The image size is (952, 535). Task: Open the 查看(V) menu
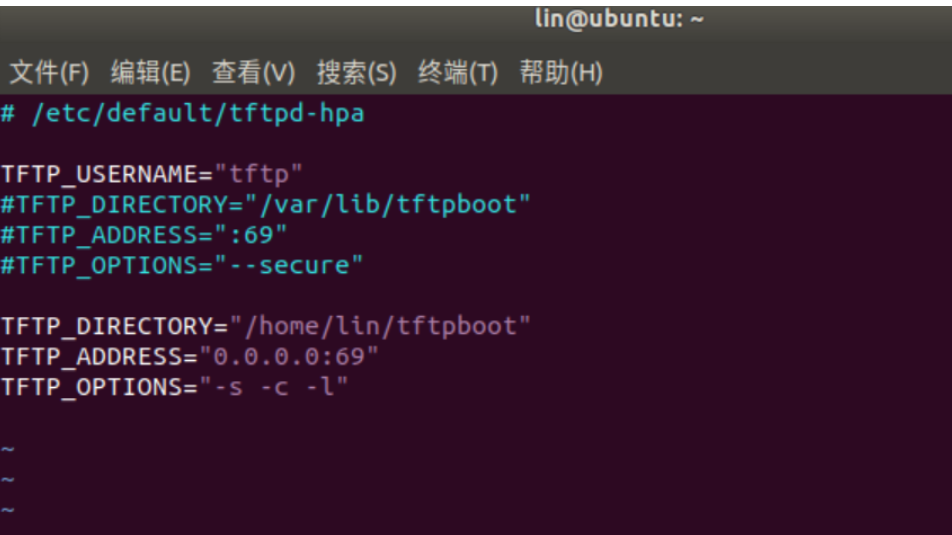[x=253, y=73]
